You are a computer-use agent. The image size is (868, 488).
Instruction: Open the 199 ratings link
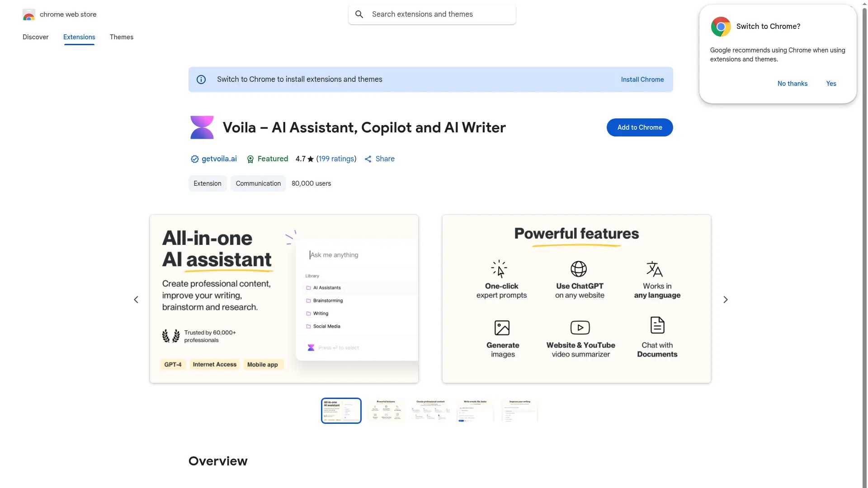[x=336, y=159]
